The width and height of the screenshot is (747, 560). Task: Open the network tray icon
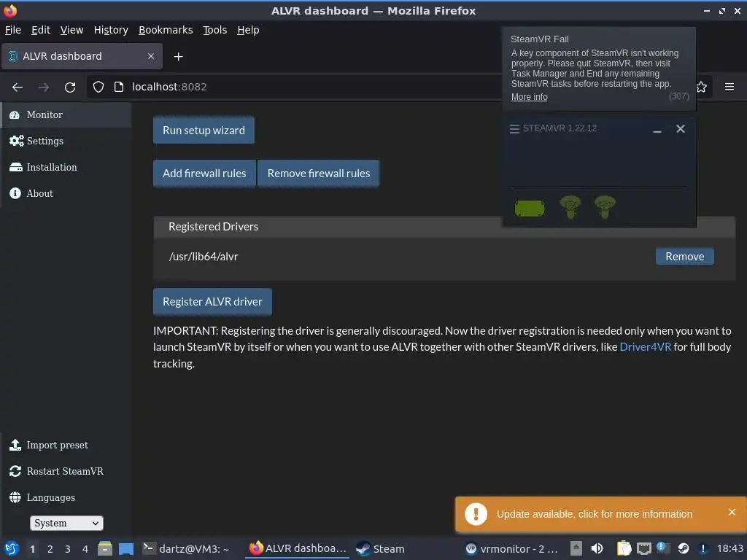pyautogui.click(x=644, y=548)
